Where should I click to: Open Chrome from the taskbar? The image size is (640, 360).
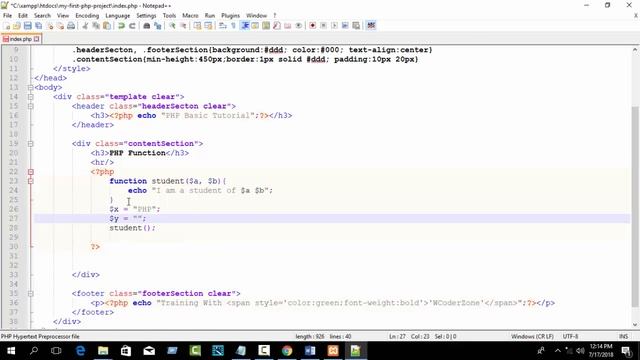coord(287,351)
